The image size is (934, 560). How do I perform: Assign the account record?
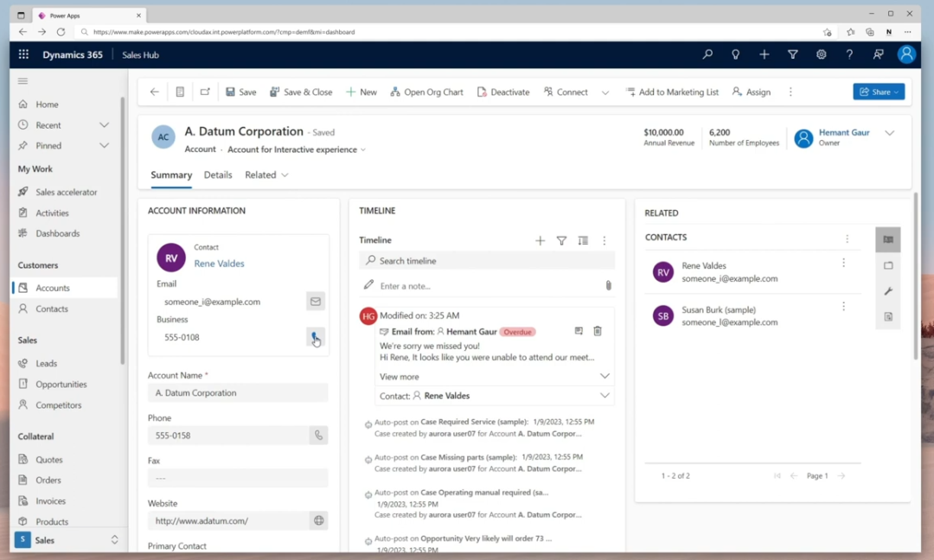pos(752,92)
